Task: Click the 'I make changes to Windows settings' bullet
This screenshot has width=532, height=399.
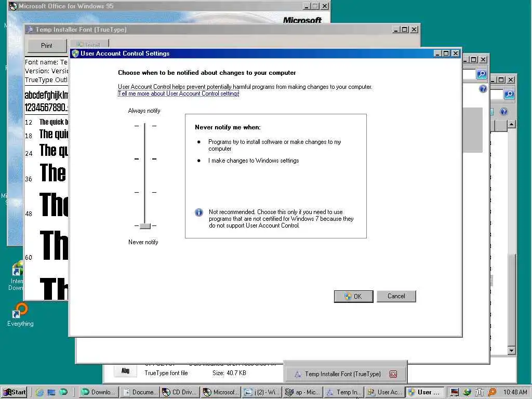Action: coord(254,161)
